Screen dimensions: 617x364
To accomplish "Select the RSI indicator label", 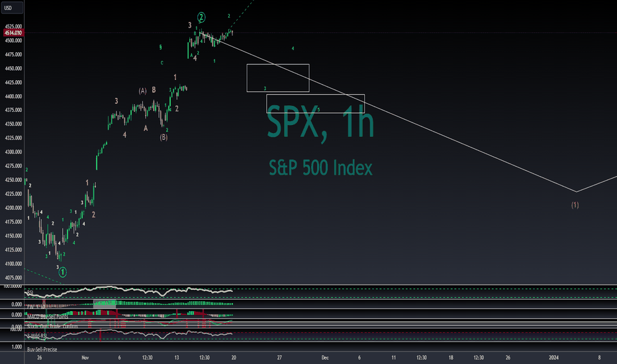I will pyautogui.click(x=30, y=293).
